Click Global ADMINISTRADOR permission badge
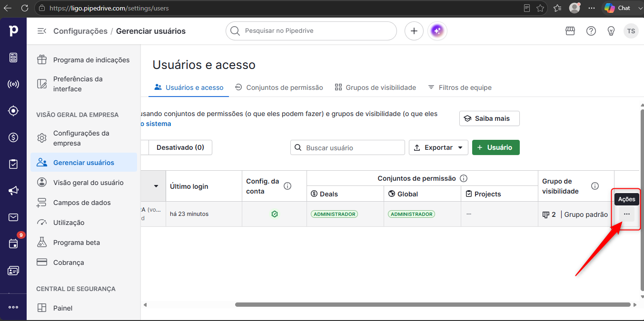644x321 pixels. coord(411,214)
